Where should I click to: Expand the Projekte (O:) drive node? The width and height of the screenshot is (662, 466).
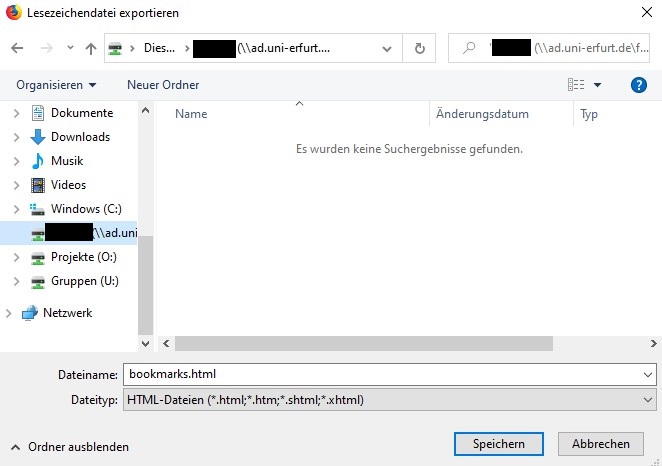pyautogui.click(x=15, y=257)
